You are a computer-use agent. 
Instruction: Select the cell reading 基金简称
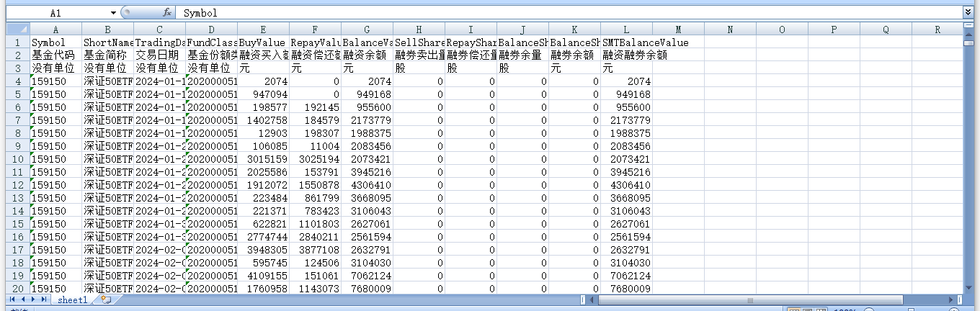(x=107, y=55)
